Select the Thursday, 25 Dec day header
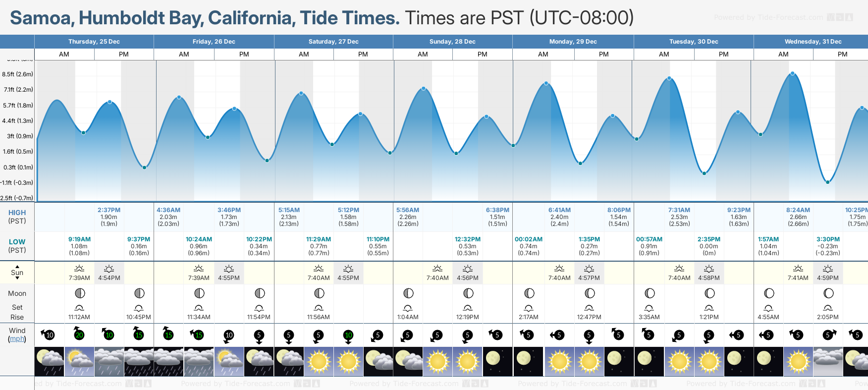Image resolution: width=868 pixels, height=390 pixels. click(x=94, y=42)
